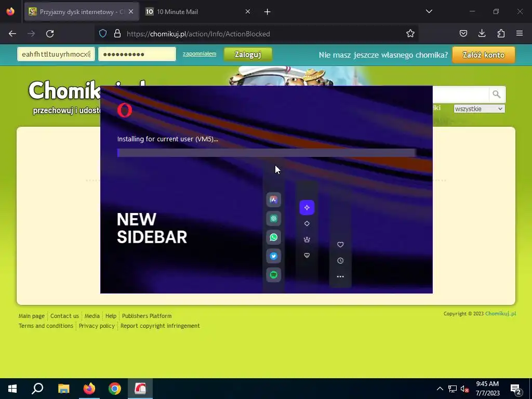This screenshot has width=532, height=399.
Task: Focus the Chomikuj password field
Action: [137, 54]
